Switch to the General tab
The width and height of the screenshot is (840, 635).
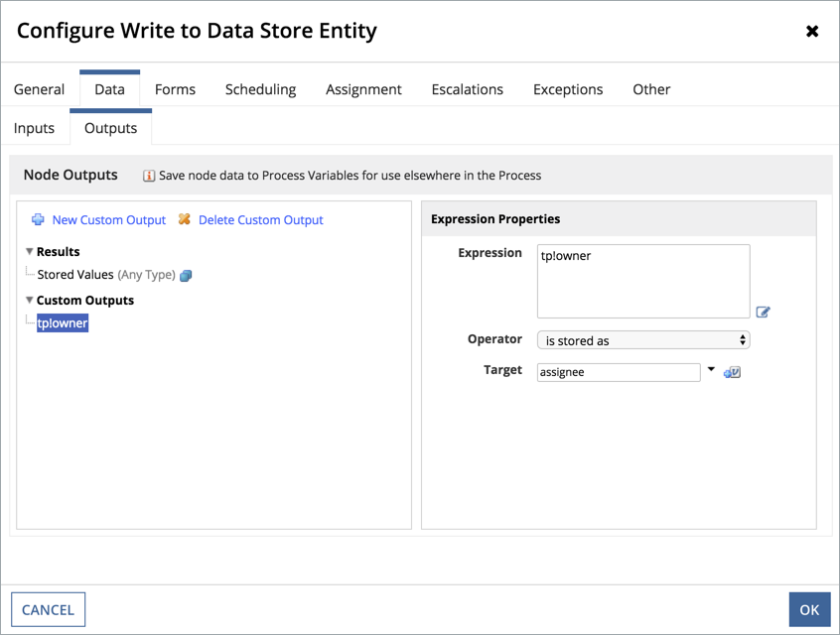click(39, 89)
